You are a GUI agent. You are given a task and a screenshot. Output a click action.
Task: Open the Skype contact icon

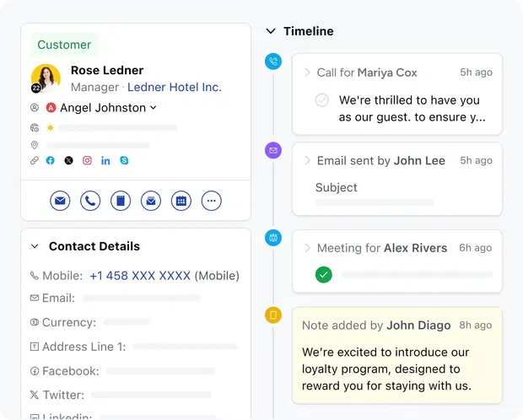click(x=124, y=160)
